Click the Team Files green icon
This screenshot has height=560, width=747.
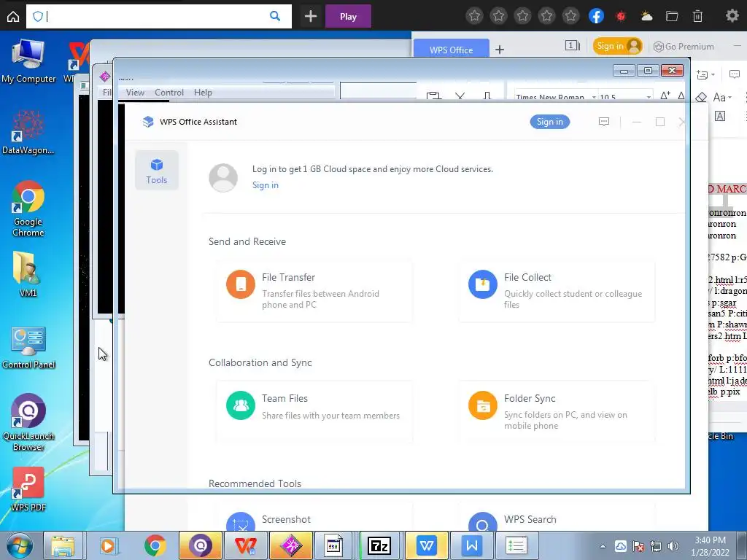(x=241, y=405)
